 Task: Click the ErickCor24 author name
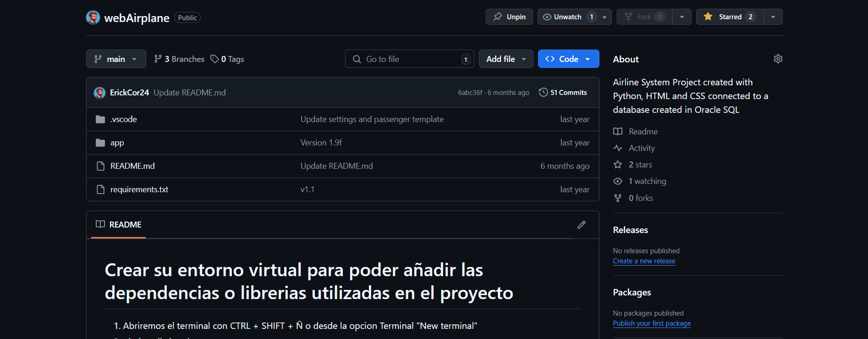129,93
